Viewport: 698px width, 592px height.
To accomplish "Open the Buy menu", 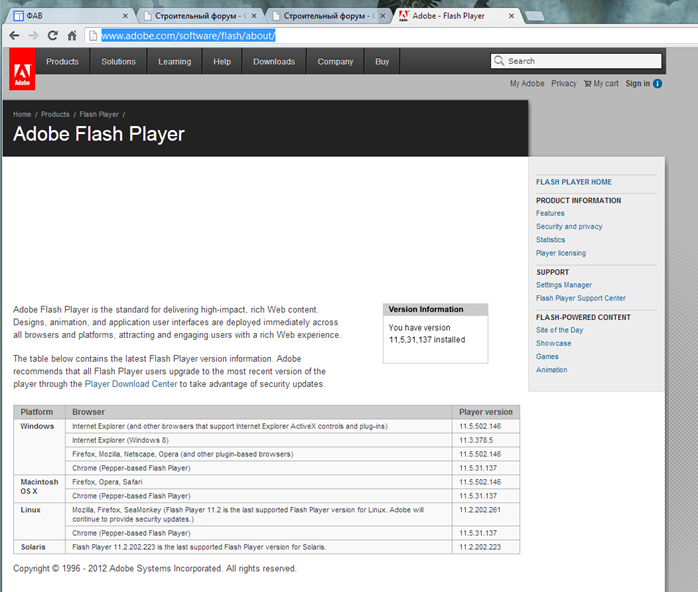I will click(382, 61).
